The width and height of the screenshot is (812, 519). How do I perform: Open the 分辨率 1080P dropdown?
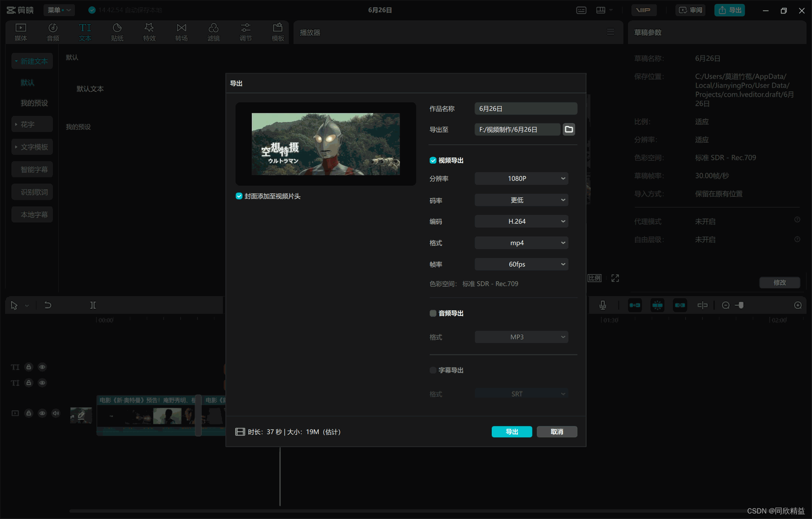coord(521,178)
